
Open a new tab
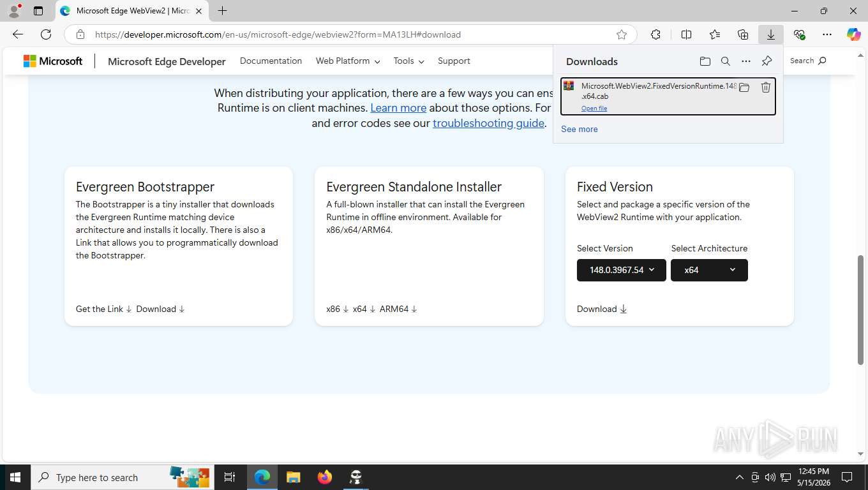pos(222,10)
